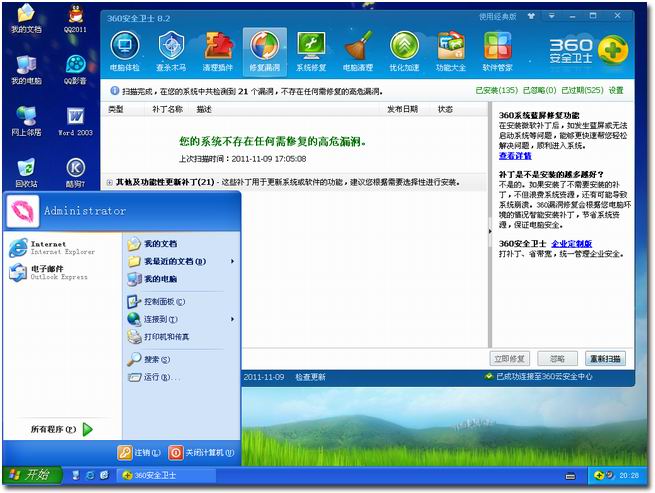Click 忽略 ignore button
Screen dimensions: 655x493
click(x=557, y=358)
